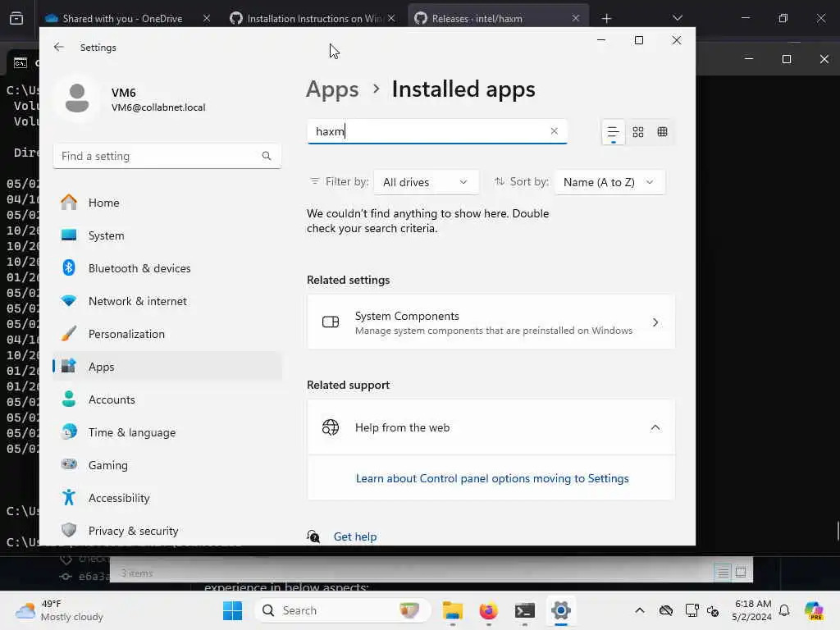
Task: Open the weather widget
Action: coord(59,610)
